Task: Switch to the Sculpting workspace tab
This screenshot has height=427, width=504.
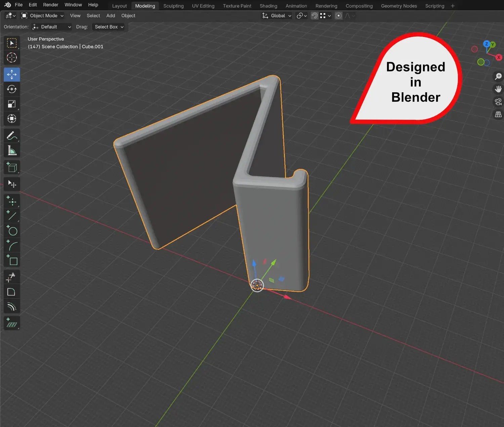Action: click(173, 6)
